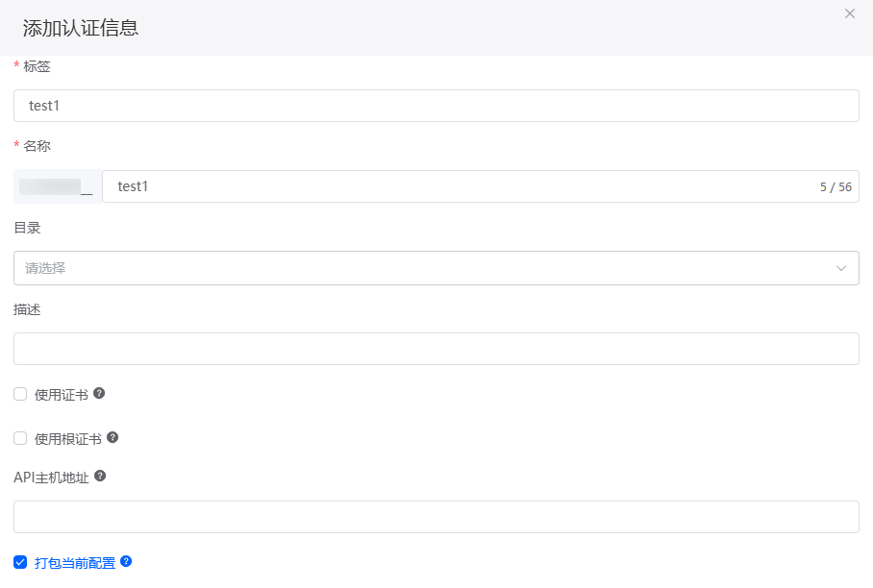873x588 pixels.
Task: Tick the 使用根证书 checkbox
Action: click(x=20, y=438)
